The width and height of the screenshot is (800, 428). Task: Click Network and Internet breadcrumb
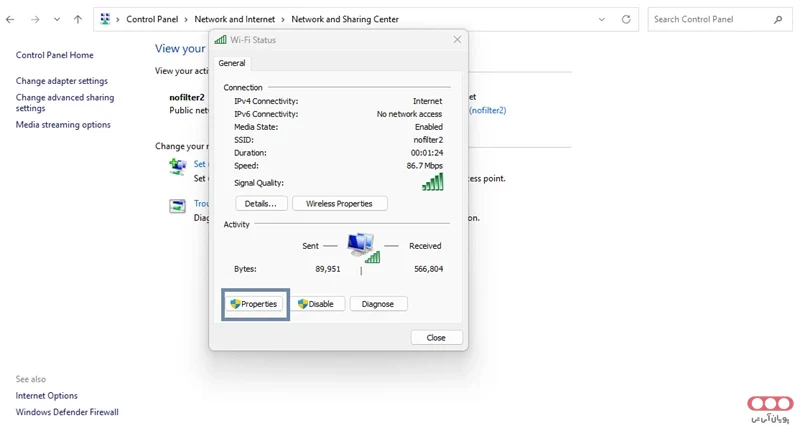[x=235, y=19]
